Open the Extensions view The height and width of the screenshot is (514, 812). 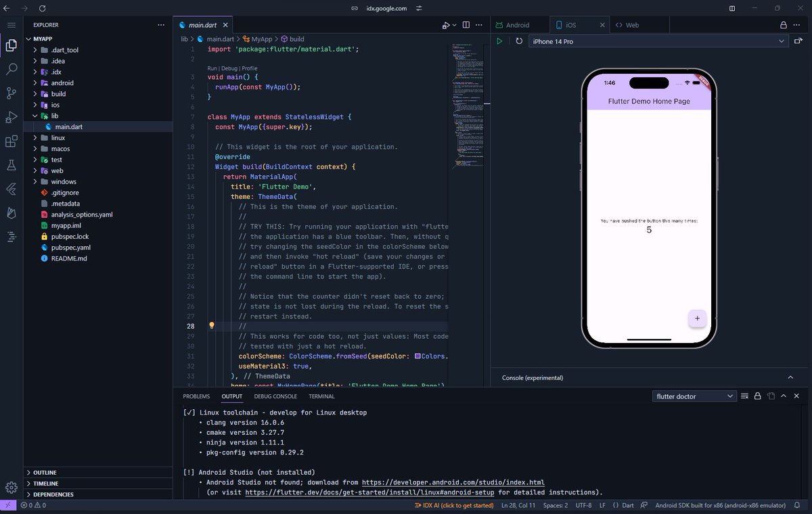(x=12, y=141)
